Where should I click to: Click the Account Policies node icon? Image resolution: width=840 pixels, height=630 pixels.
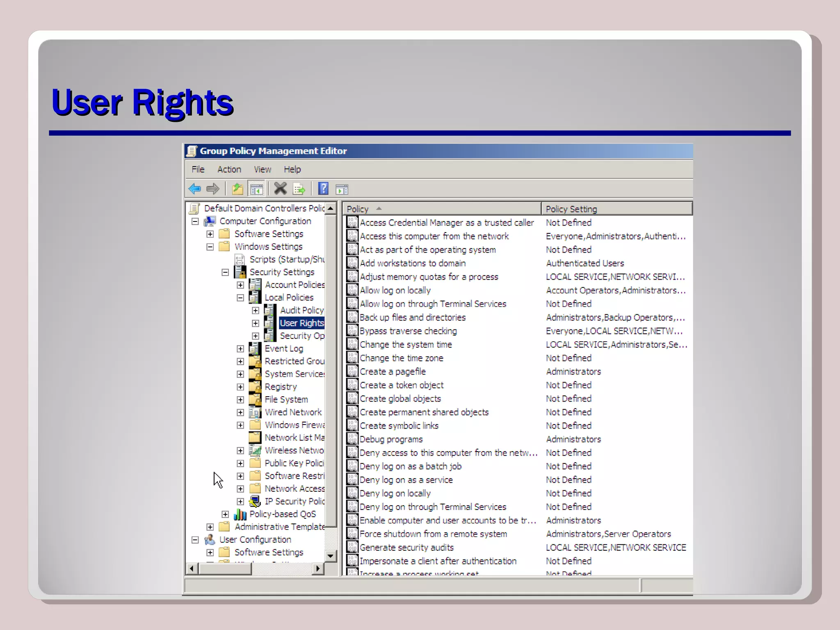coord(255,285)
